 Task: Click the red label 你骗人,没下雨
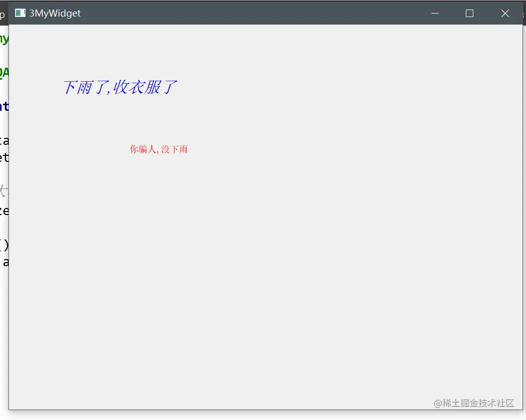point(158,149)
